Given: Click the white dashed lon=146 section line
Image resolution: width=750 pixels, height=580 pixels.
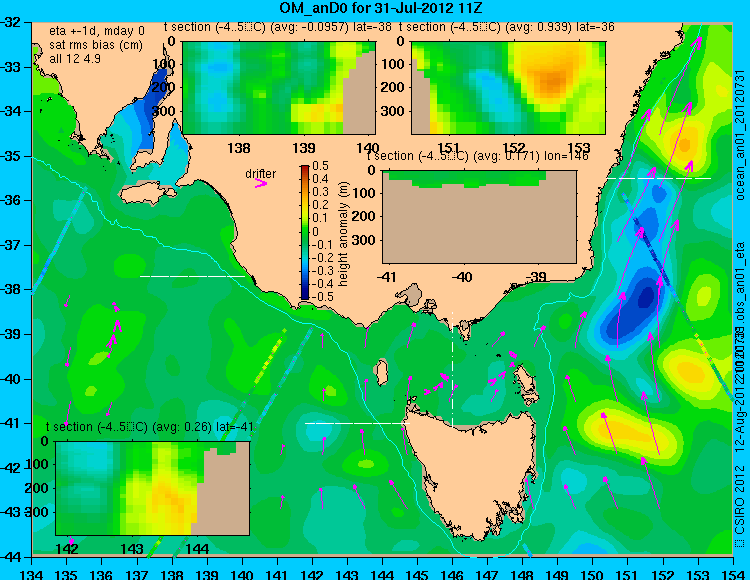Looking at the screenshot, I should (x=452, y=370).
